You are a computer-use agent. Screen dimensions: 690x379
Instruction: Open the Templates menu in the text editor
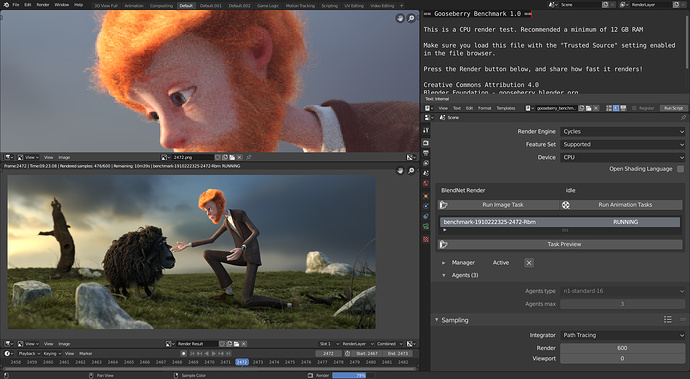(x=506, y=108)
